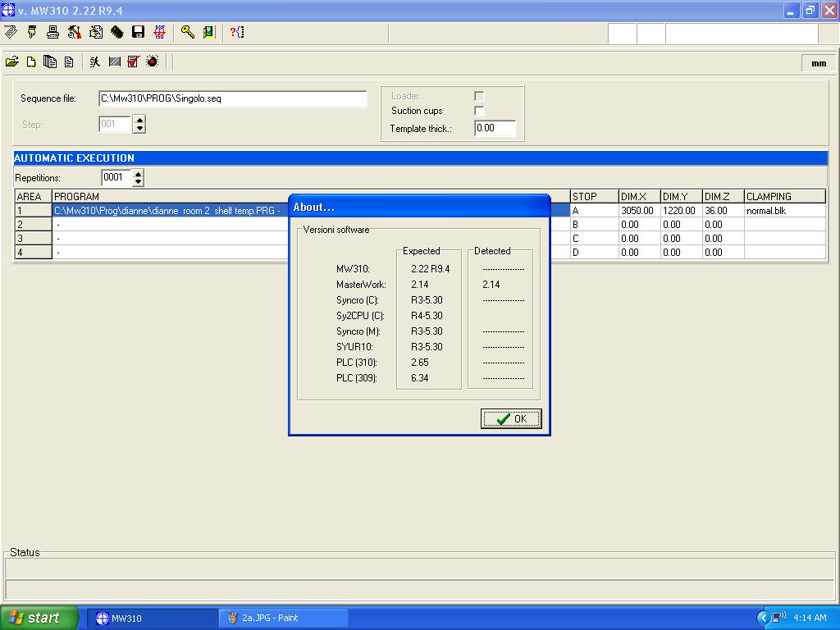Open the Windows Start menu
Viewport: 840px width, 630px height.
coord(39,618)
